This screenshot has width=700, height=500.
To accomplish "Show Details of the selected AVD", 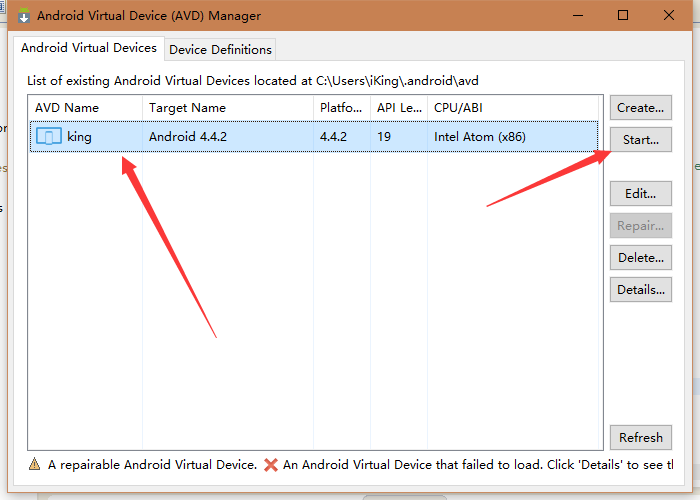I will click(x=641, y=290).
